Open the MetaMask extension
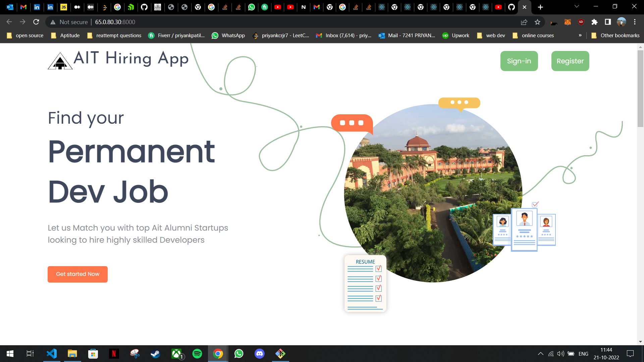This screenshot has height=362, width=644. click(568, 22)
